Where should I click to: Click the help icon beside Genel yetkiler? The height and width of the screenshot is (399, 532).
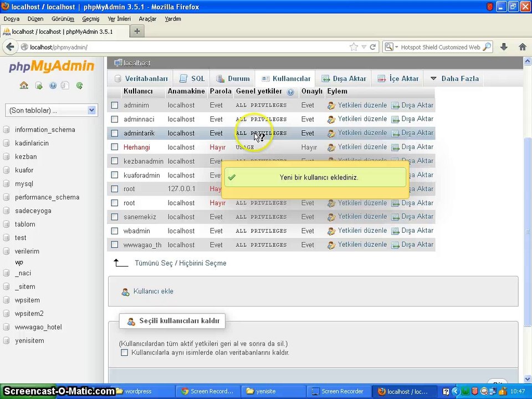pyautogui.click(x=290, y=91)
